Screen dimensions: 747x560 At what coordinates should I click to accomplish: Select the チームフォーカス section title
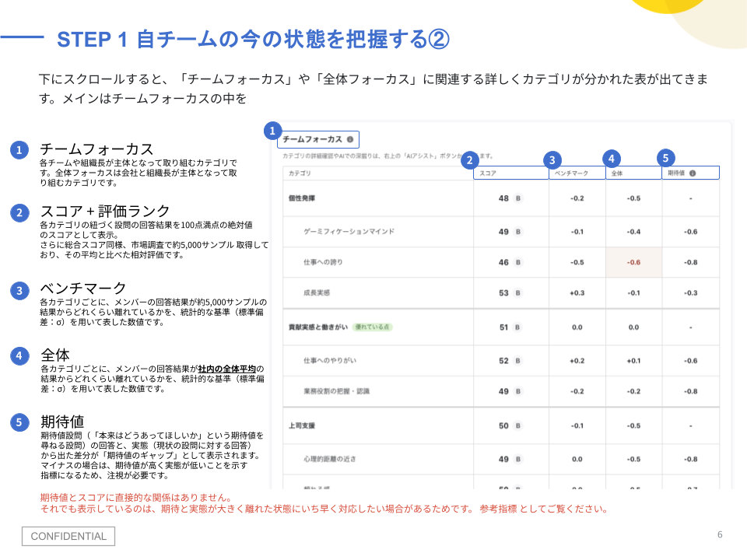click(x=313, y=139)
